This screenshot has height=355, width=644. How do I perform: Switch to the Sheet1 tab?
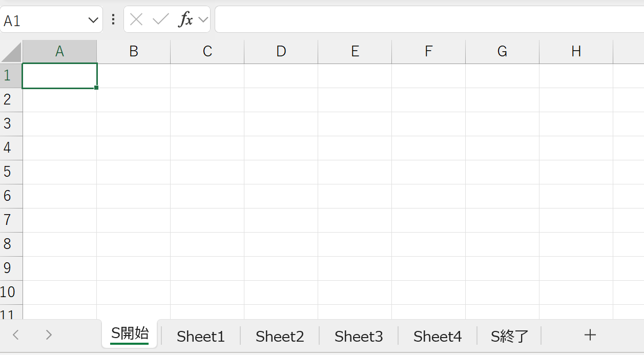click(x=201, y=336)
